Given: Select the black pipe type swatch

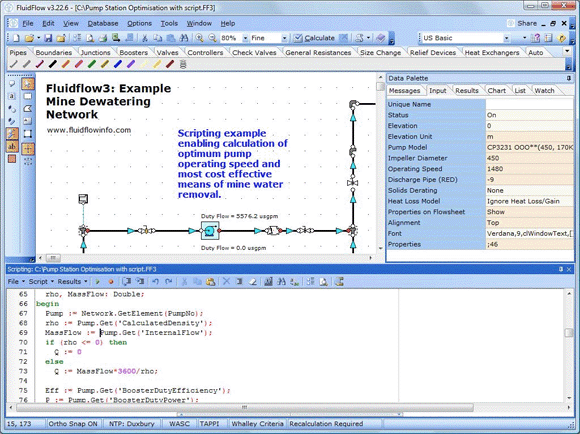Looking at the screenshot, I should (53, 64).
